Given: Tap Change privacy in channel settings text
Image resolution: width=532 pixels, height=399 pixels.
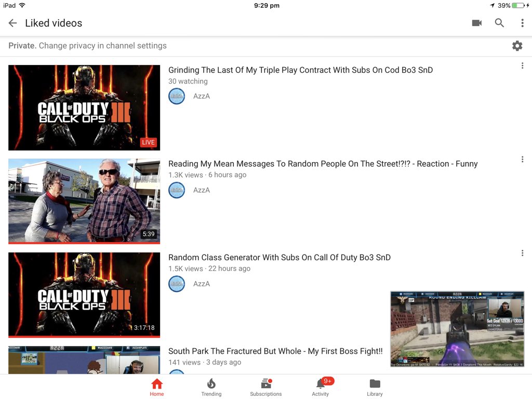Looking at the screenshot, I should click(103, 46).
